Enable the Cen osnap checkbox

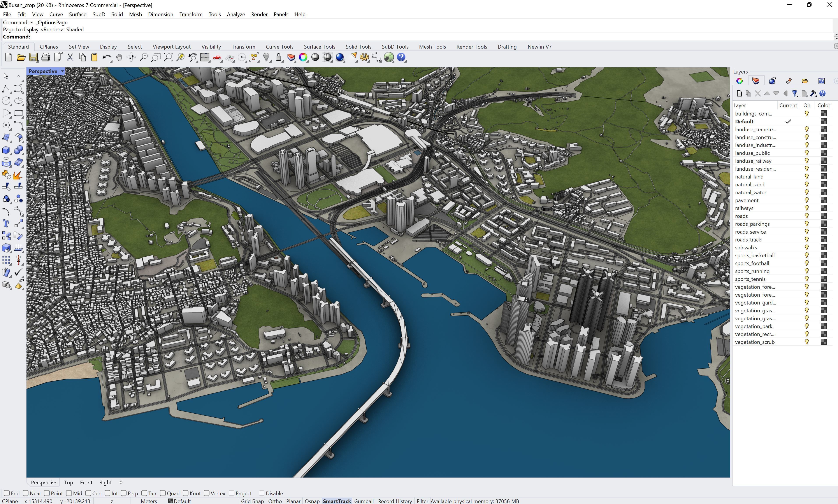tap(88, 493)
